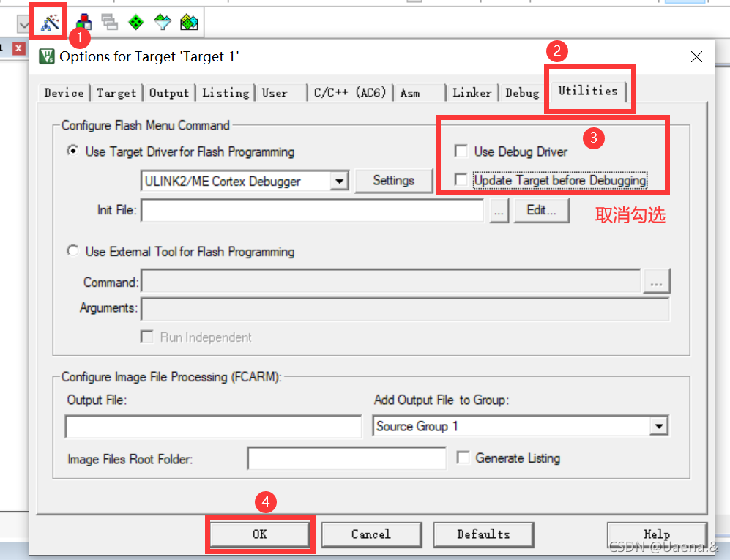
Task: Browse for Init File with ellipsis button
Action: (x=499, y=211)
